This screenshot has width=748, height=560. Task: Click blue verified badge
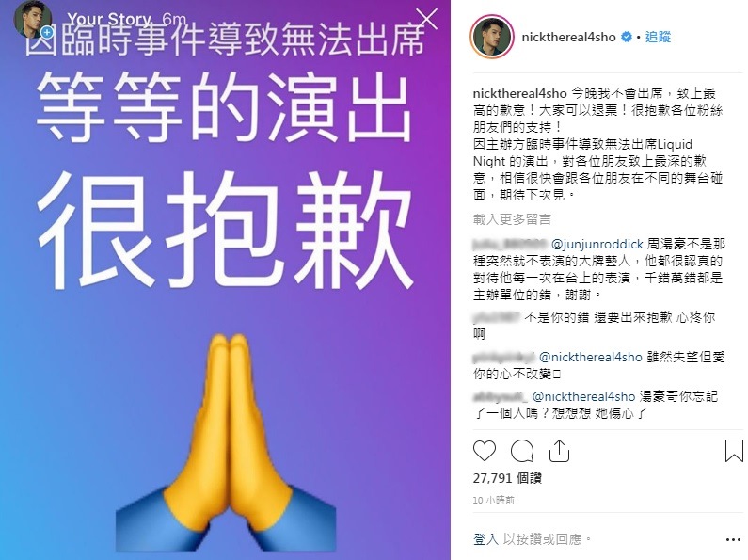click(x=627, y=37)
